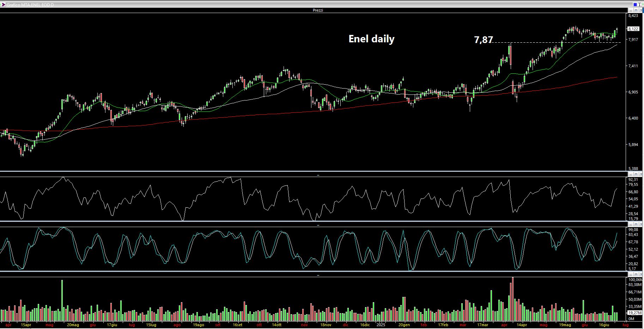
Task: Click the 16dic date label
Action: (365, 325)
